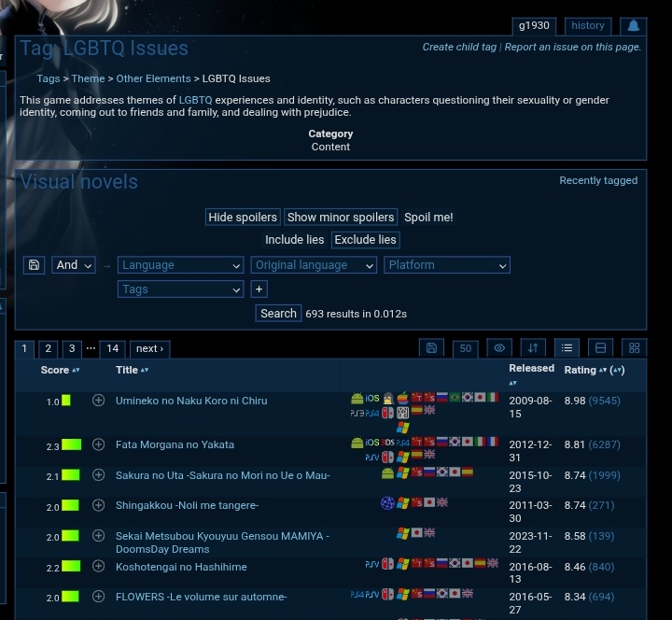
Task: Click the save filter icon beside And
Action: coord(34,265)
